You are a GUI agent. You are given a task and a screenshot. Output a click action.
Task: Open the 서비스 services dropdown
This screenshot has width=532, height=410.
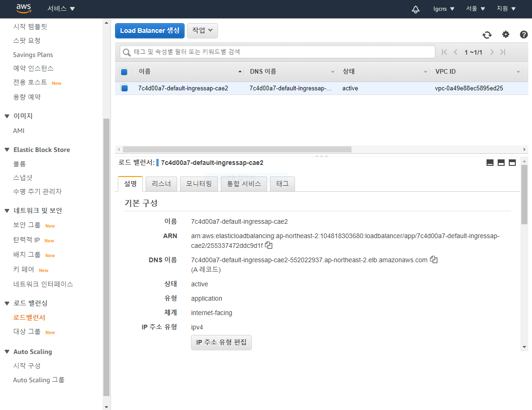tap(61, 8)
